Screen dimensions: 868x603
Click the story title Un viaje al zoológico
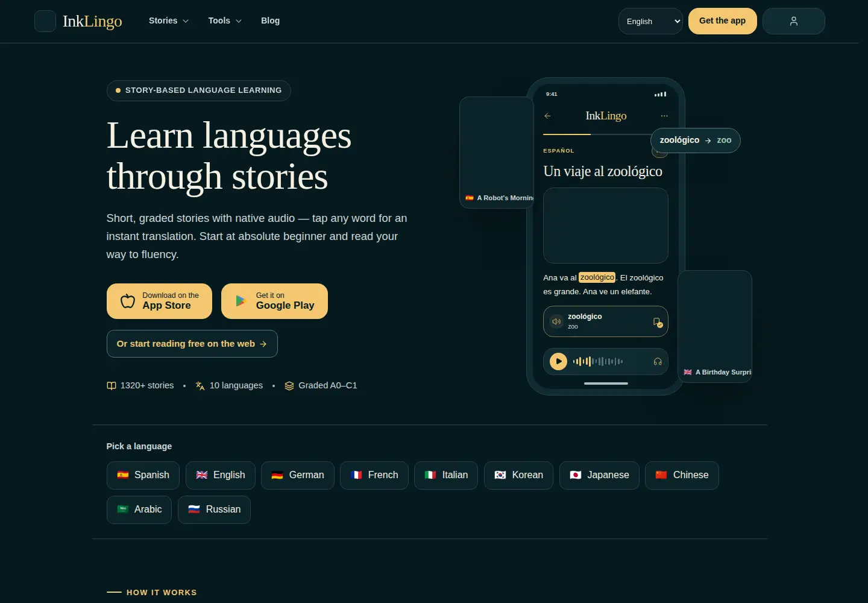pos(603,171)
